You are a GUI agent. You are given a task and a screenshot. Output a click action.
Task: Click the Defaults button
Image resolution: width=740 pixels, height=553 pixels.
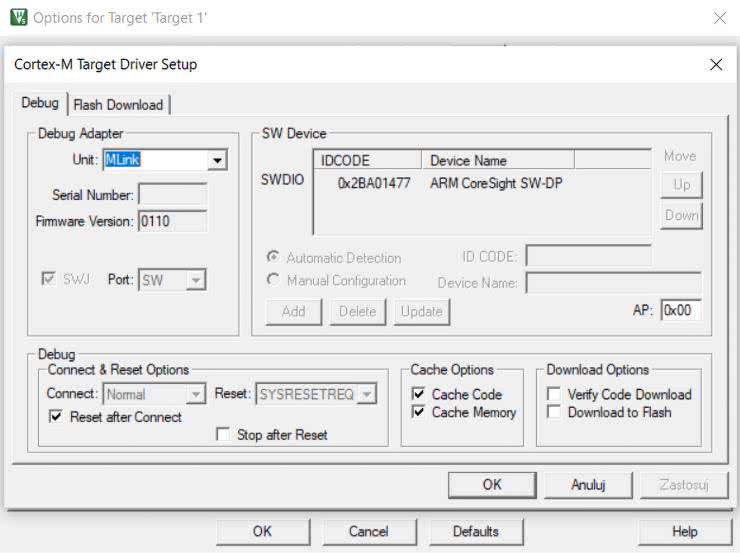pos(475,532)
